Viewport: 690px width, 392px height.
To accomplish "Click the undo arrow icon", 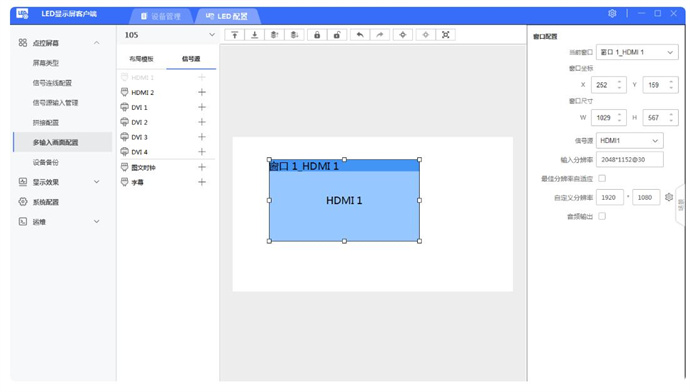I will (x=360, y=35).
